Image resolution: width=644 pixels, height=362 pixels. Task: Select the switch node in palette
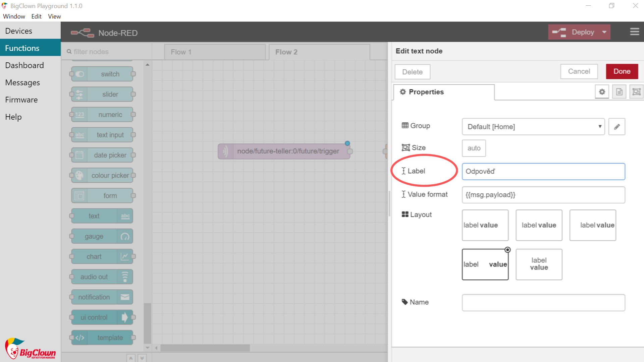pyautogui.click(x=102, y=74)
